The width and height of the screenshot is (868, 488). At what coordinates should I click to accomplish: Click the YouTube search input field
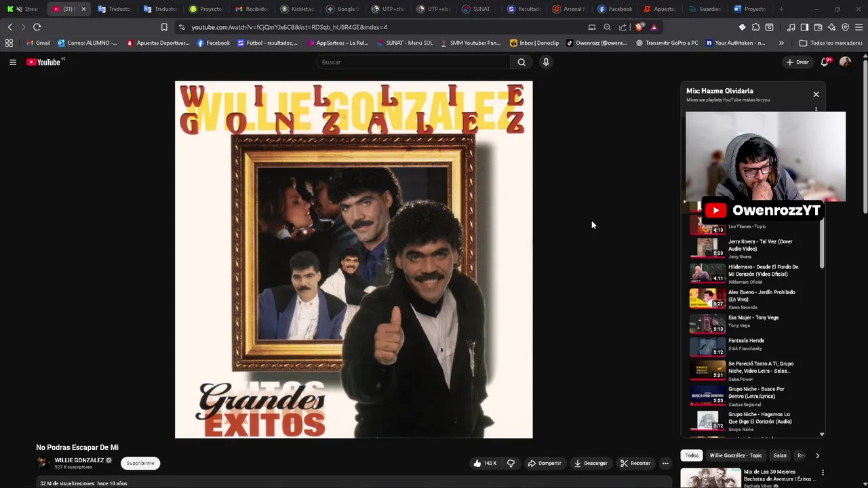click(x=413, y=62)
